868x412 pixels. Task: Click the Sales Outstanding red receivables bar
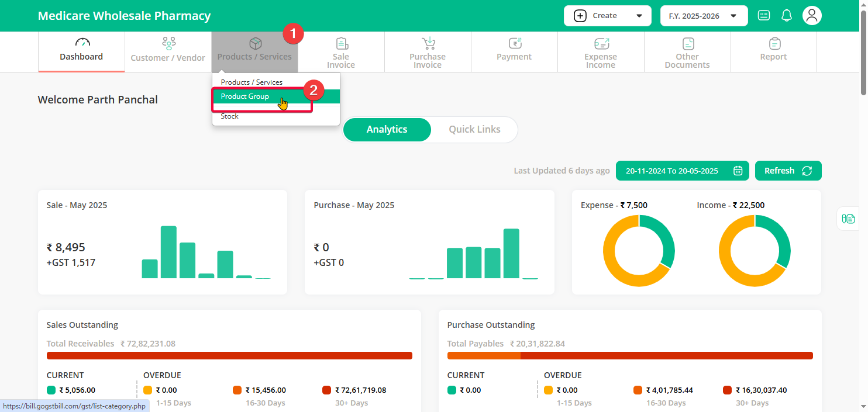tap(229, 356)
